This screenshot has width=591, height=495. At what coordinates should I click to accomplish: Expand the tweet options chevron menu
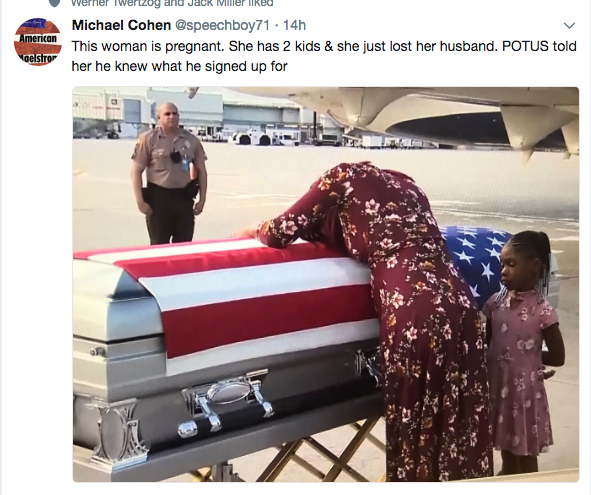[x=569, y=26]
